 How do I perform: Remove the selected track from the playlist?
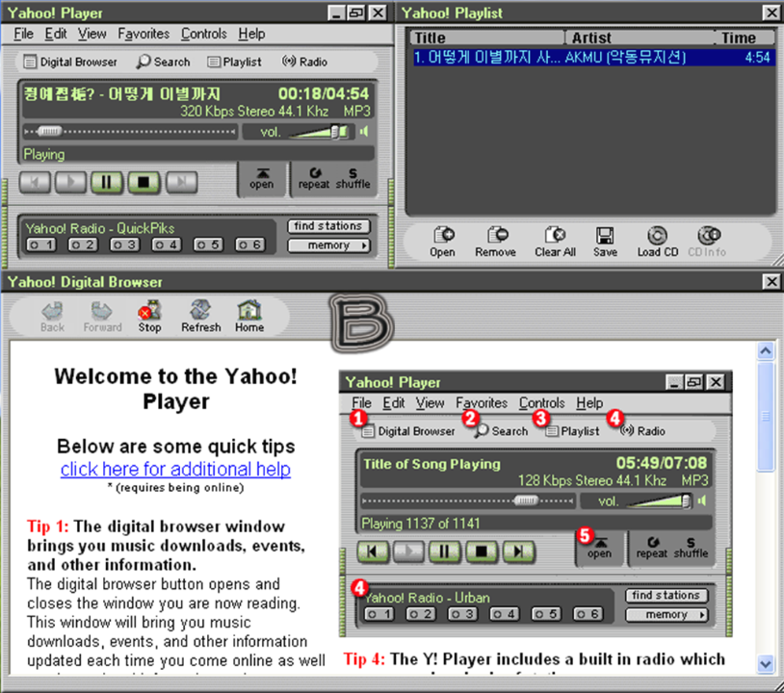click(495, 242)
